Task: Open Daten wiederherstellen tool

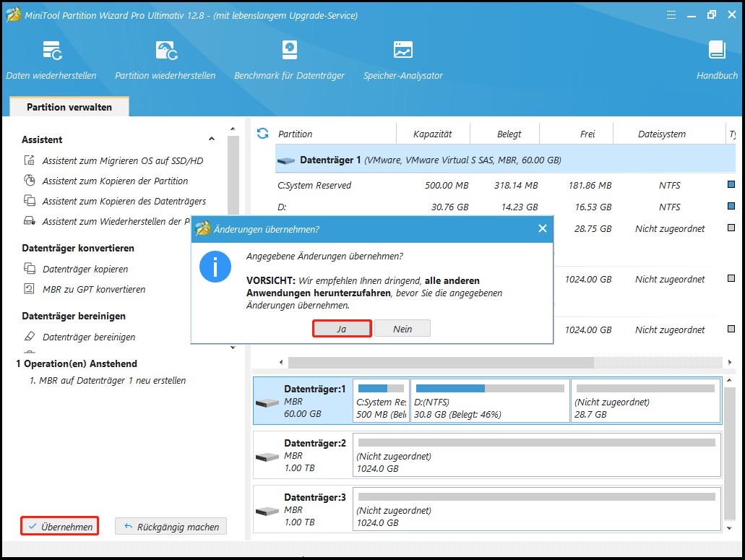Action: 51,60
